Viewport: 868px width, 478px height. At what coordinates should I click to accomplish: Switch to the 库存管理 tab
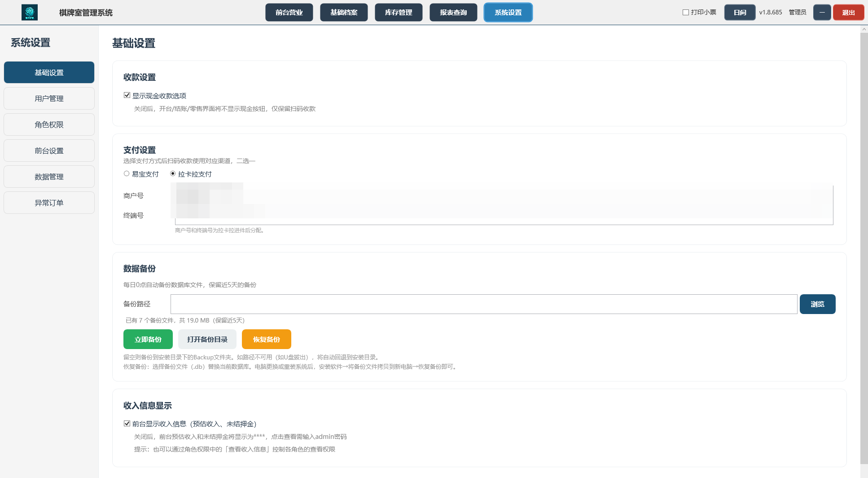coord(399,12)
